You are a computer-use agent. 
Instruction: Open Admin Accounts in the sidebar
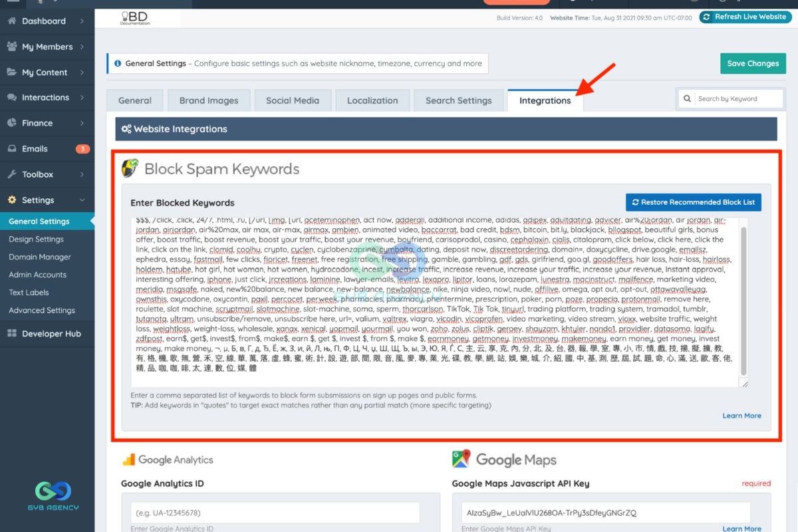[x=37, y=275]
